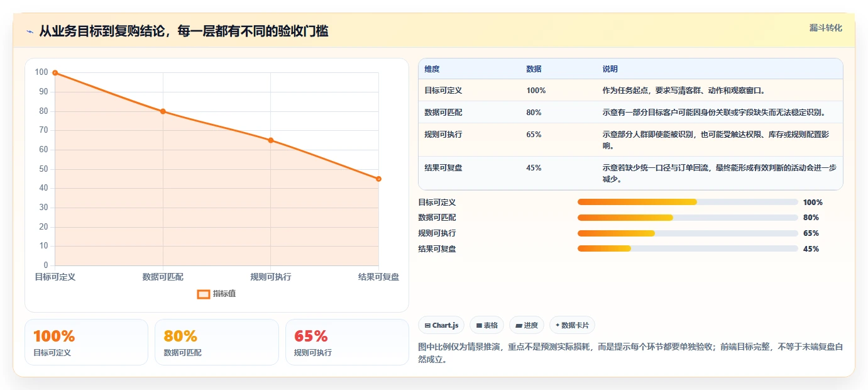Click the chart data point at 数据可匹配 80
Screen dimensions: 868x390
click(x=163, y=111)
